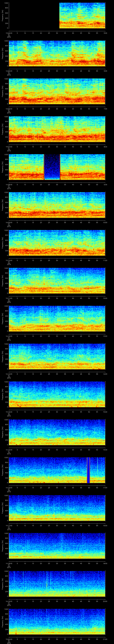Screen dimensions: 114x644
Task: Select the spectrogram panel starting at 14:18:00
Action: pyautogui.click(x=57, y=546)
